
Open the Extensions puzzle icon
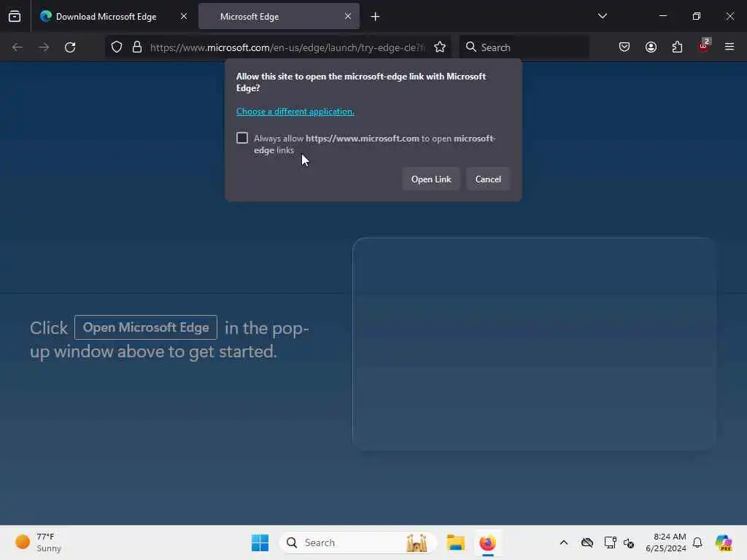click(x=677, y=47)
